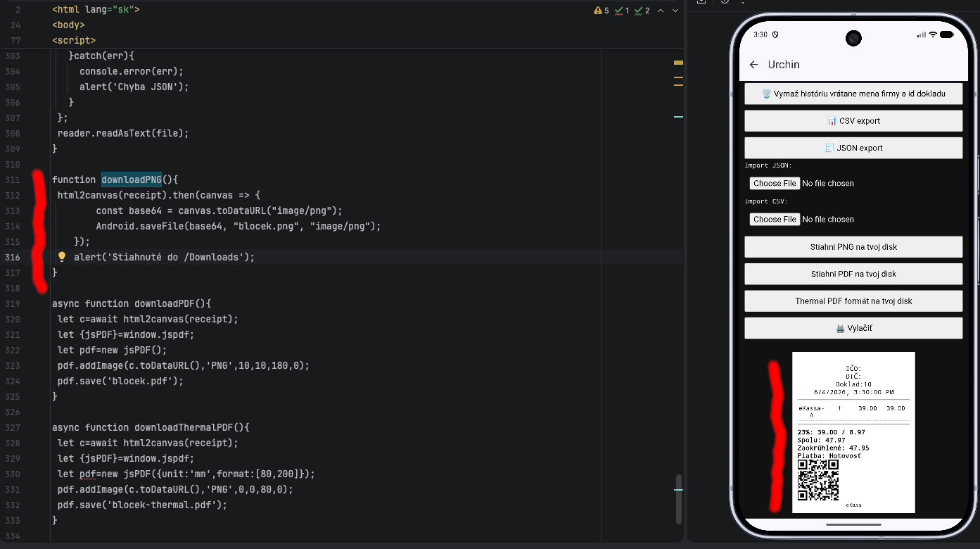Tap the Wi-Fi icon in phone status bar

tap(933, 34)
